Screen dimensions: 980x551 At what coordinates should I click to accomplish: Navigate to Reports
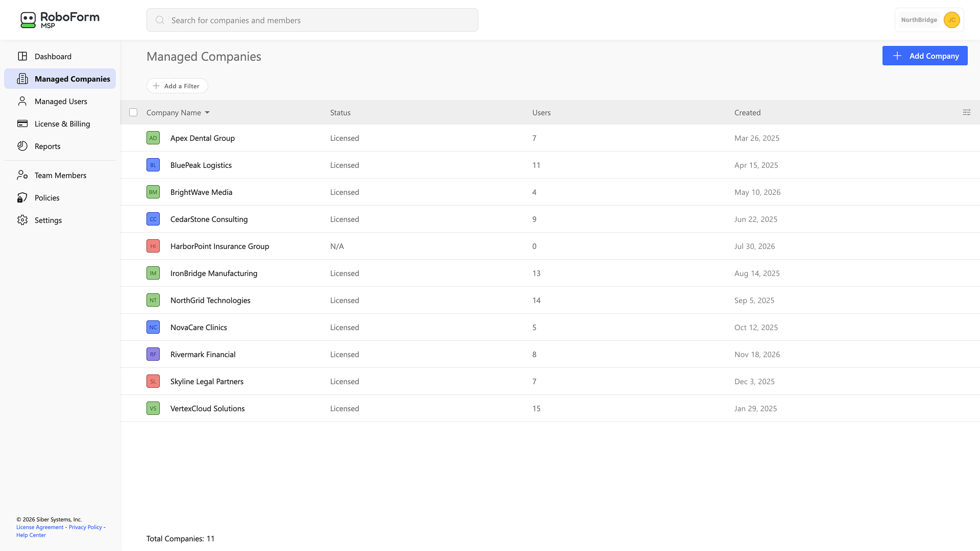[60, 146]
